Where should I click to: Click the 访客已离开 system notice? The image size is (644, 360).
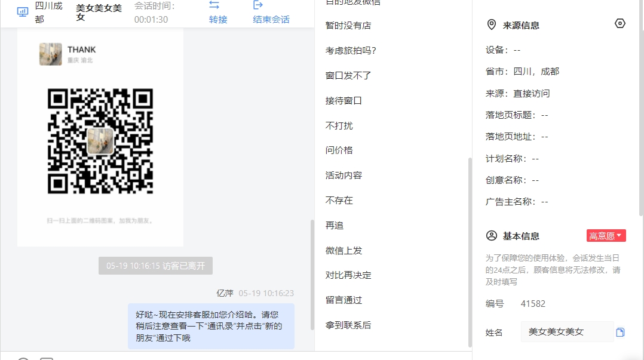pos(156,266)
